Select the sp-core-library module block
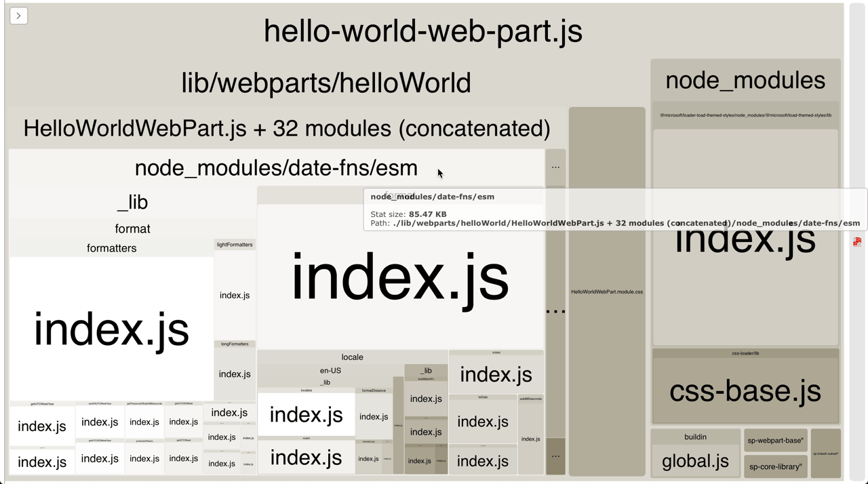 coord(775,466)
